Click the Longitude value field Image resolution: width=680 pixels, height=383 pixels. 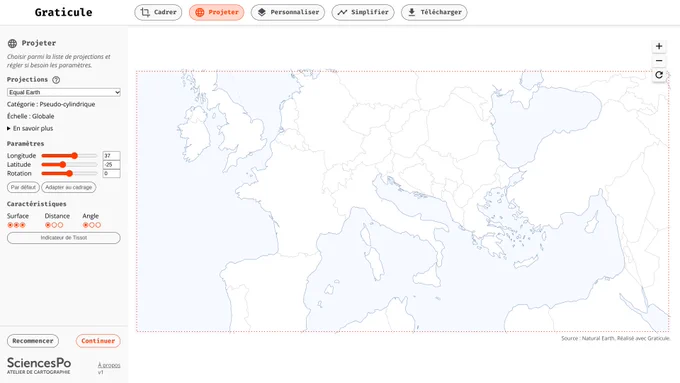pyautogui.click(x=111, y=156)
